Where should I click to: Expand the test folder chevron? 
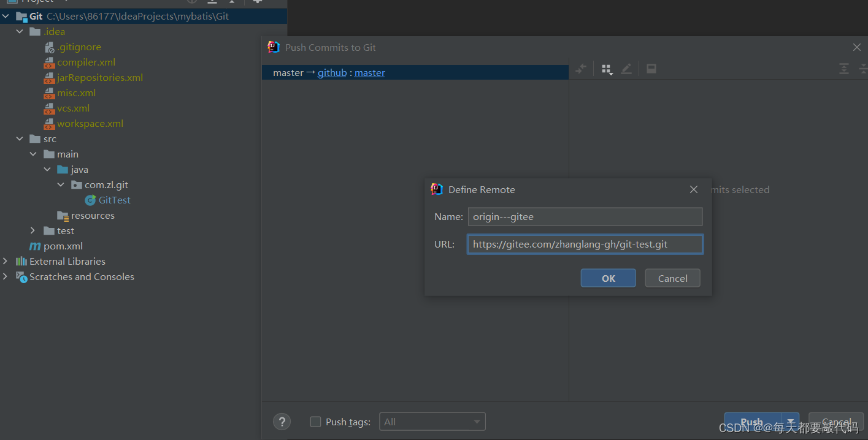tap(33, 231)
